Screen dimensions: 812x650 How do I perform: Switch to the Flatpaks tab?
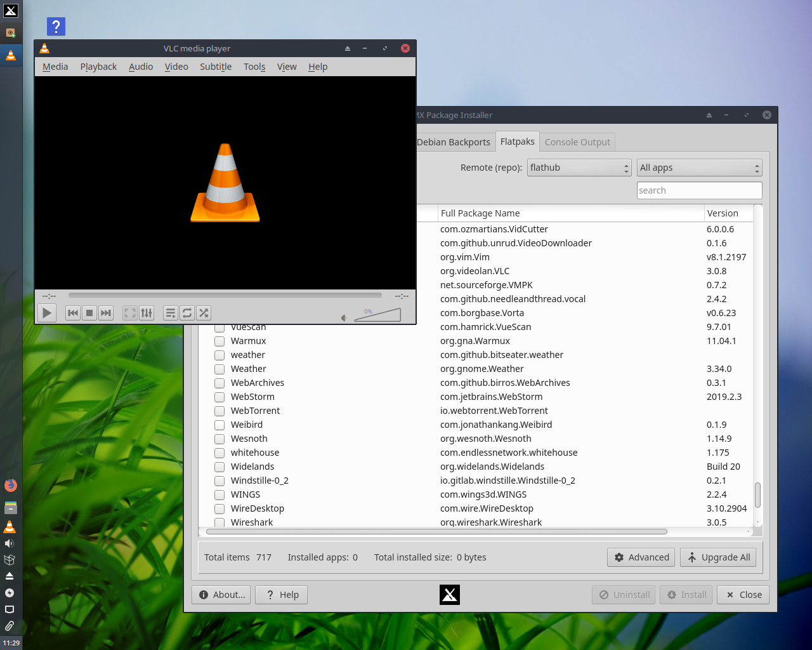point(518,142)
